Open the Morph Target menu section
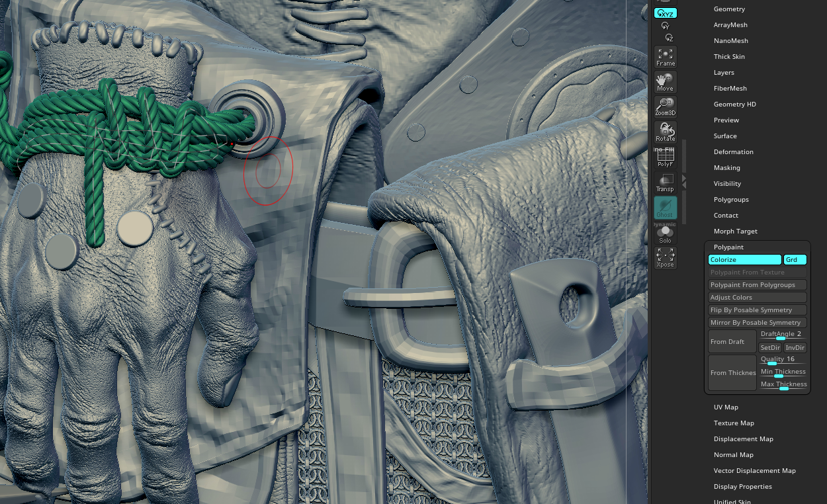Screen dimensions: 827x504 point(736,231)
